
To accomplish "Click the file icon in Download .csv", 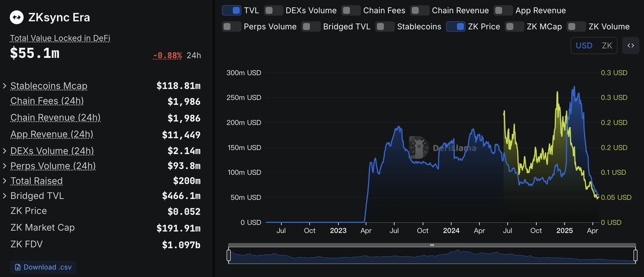I will click(x=18, y=267).
